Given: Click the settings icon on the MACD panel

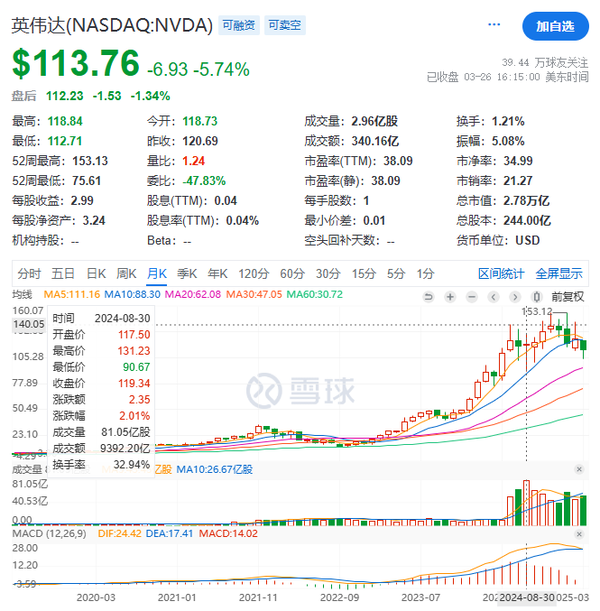Looking at the screenshot, I should coord(577,533).
